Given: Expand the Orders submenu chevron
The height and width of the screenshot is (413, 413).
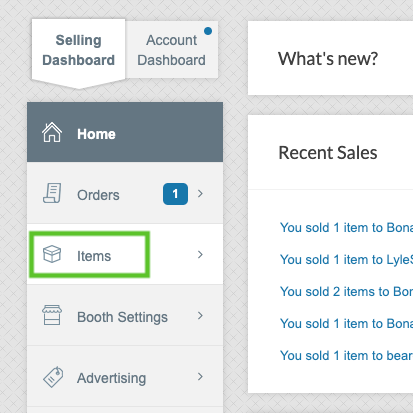Looking at the screenshot, I should click(x=200, y=193).
